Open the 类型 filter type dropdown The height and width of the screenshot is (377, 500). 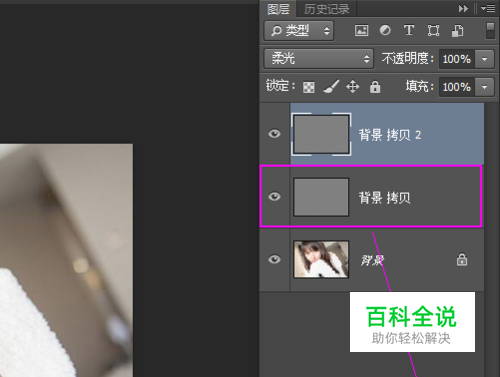click(299, 31)
